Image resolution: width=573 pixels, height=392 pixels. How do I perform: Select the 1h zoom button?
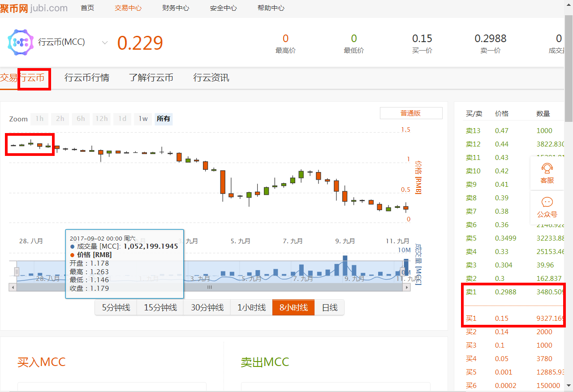(39, 119)
